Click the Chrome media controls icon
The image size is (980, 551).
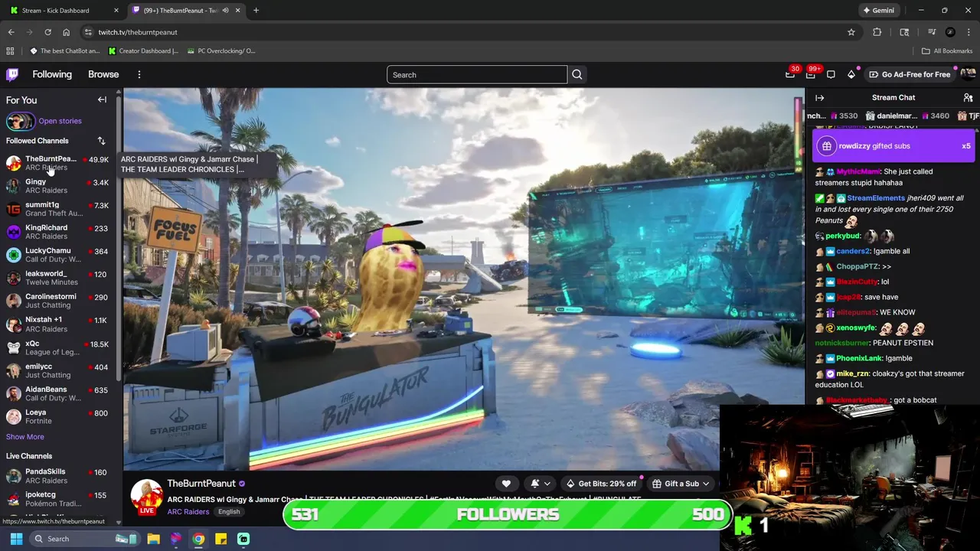[x=932, y=32]
